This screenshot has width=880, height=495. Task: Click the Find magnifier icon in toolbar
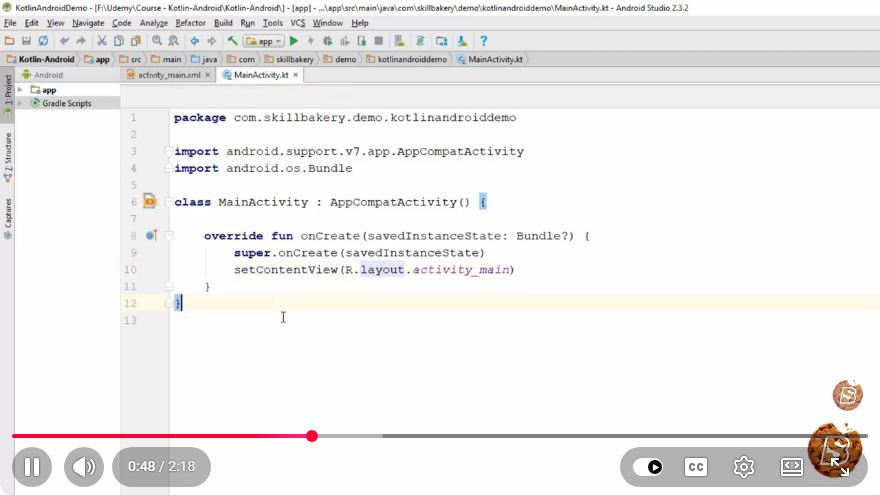(157, 41)
